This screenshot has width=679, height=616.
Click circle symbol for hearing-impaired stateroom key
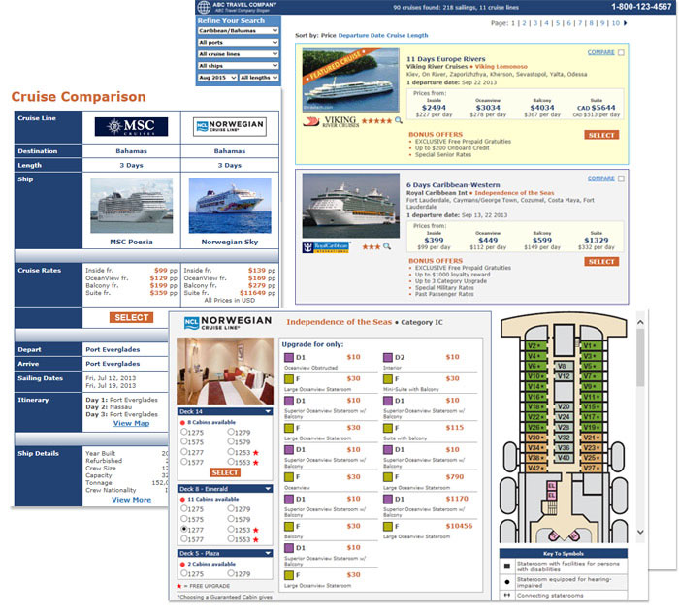tap(507, 582)
